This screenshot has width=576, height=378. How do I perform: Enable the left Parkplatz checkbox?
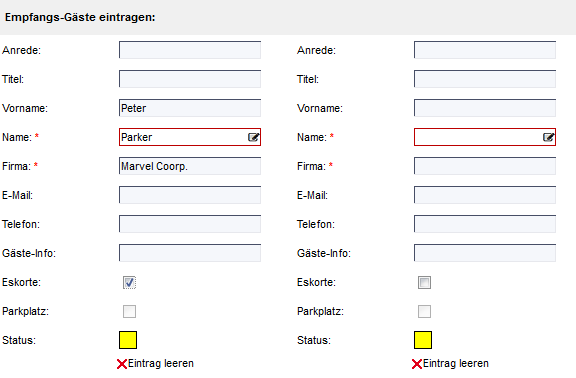pyautogui.click(x=129, y=312)
